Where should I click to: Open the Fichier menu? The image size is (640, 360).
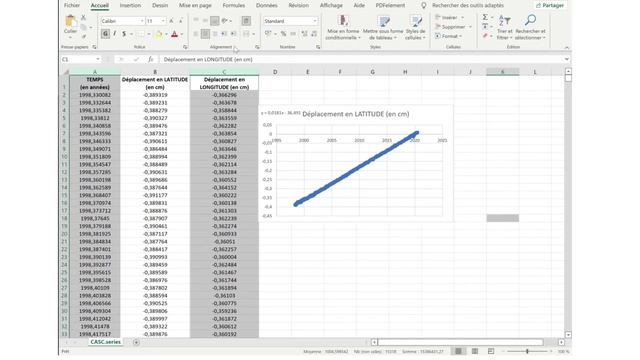[x=72, y=5]
